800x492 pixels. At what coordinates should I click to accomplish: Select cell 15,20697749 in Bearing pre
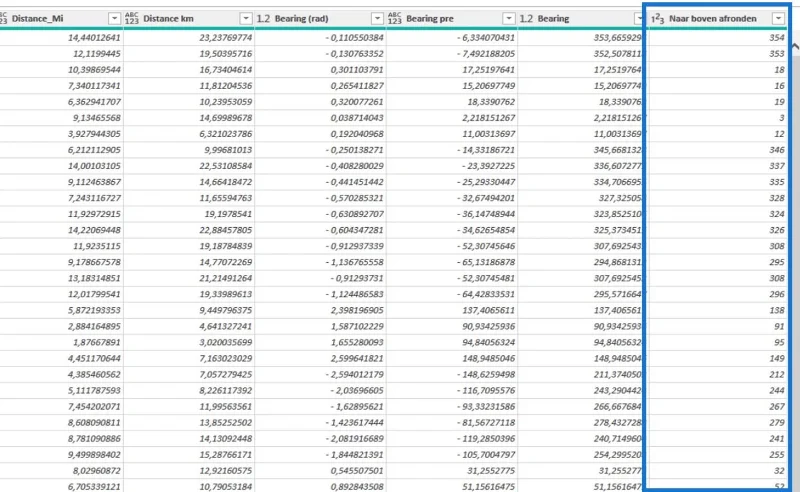point(489,86)
